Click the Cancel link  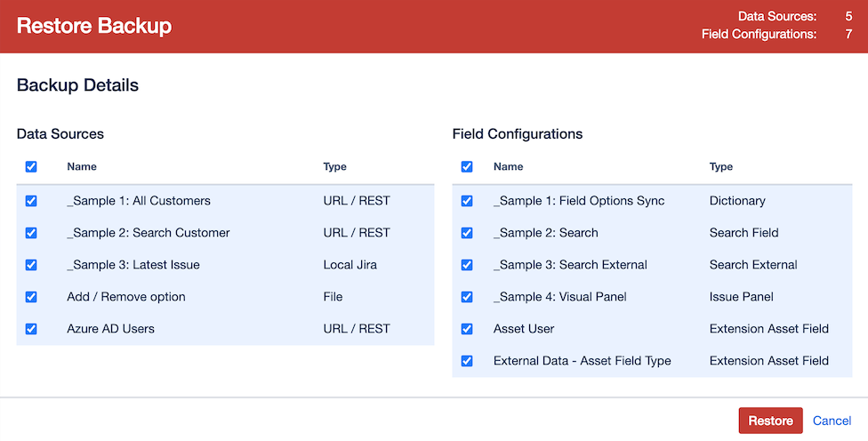point(832,421)
